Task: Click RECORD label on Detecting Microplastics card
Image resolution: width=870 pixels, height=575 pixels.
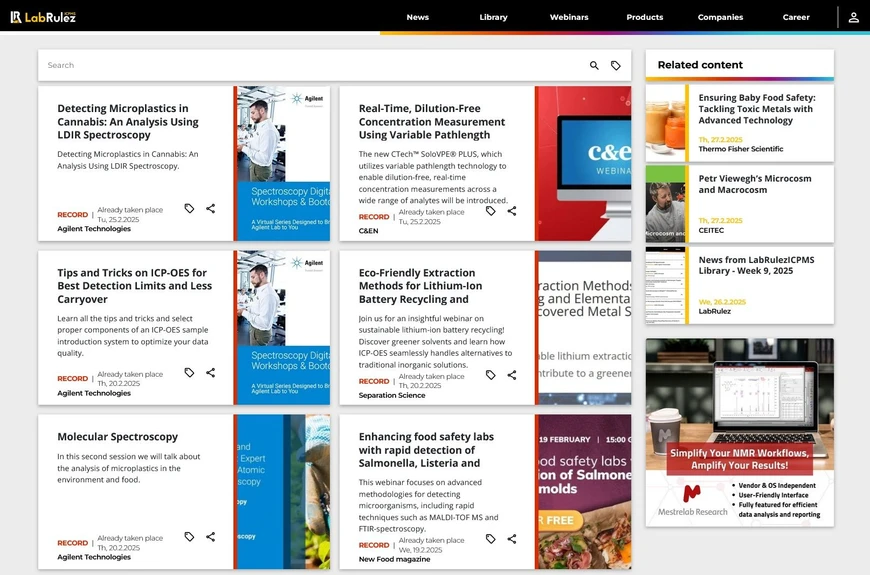Action: point(73,215)
